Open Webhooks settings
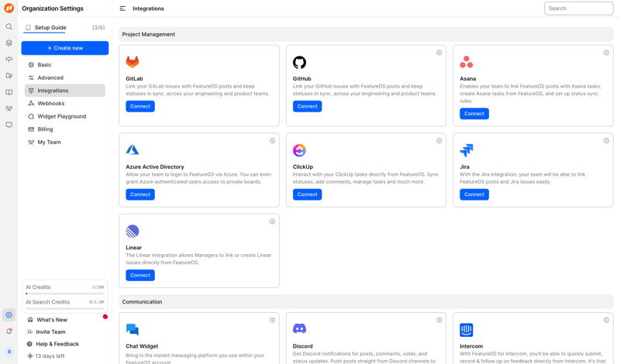This screenshot has height=364, width=620. tap(65, 104)
